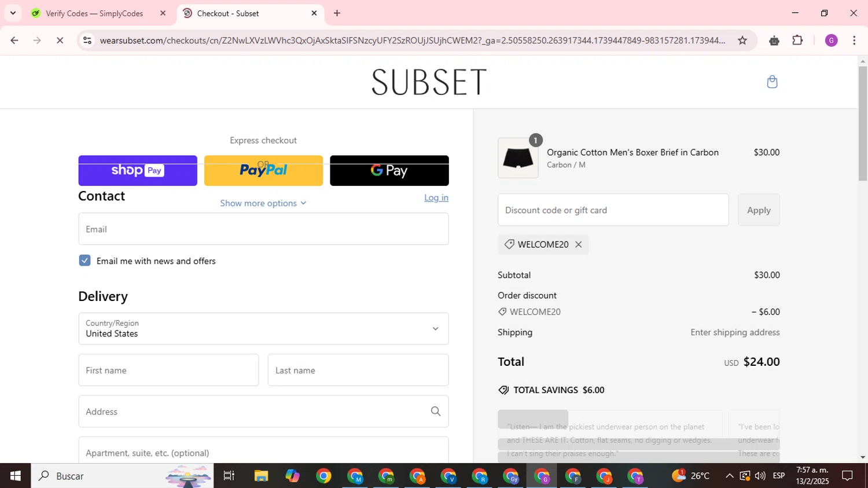Click the Log in link
Screen dimensions: 868x488
(x=436, y=197)
